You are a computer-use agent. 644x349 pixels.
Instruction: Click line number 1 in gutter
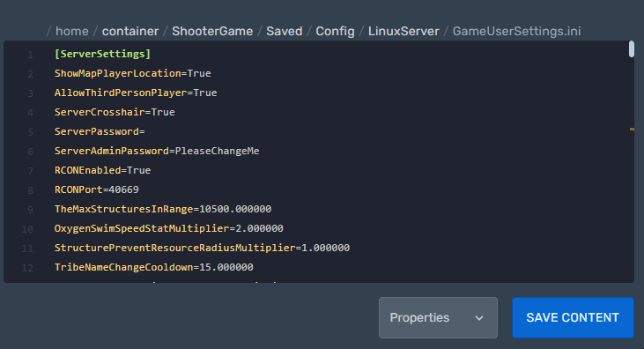30,55
